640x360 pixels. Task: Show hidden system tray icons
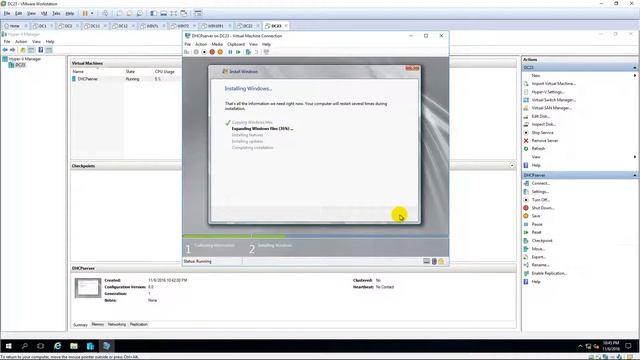click(x=580, y=346)
